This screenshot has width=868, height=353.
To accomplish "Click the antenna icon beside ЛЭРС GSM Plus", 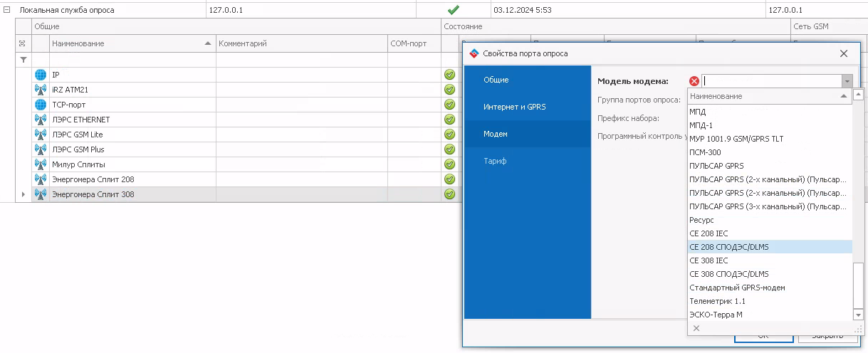I will (x=41, y=149).
